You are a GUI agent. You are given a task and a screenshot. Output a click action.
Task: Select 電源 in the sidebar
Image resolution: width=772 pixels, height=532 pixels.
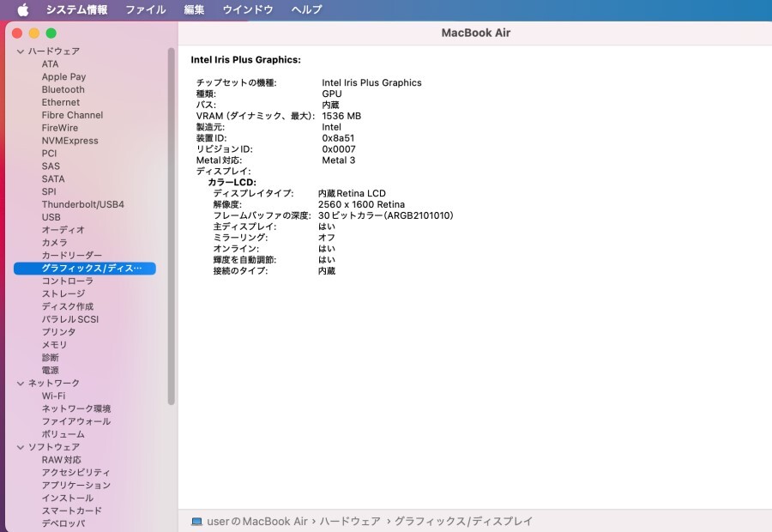pos(50,371)
